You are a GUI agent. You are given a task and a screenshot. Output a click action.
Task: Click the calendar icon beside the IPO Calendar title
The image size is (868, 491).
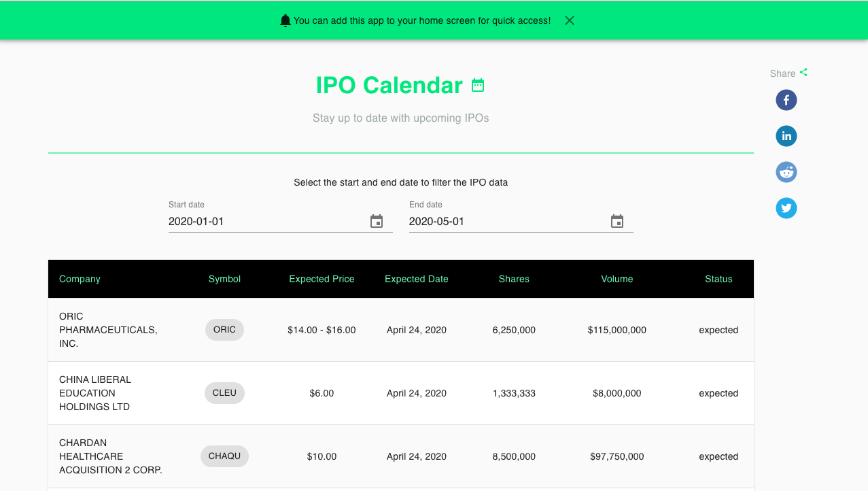[x=478, y=85]
